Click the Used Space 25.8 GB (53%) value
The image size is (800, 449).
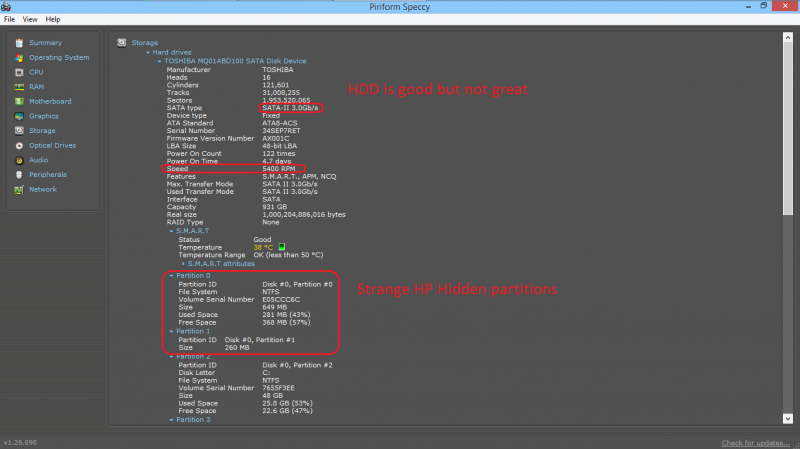pos(288,403)
